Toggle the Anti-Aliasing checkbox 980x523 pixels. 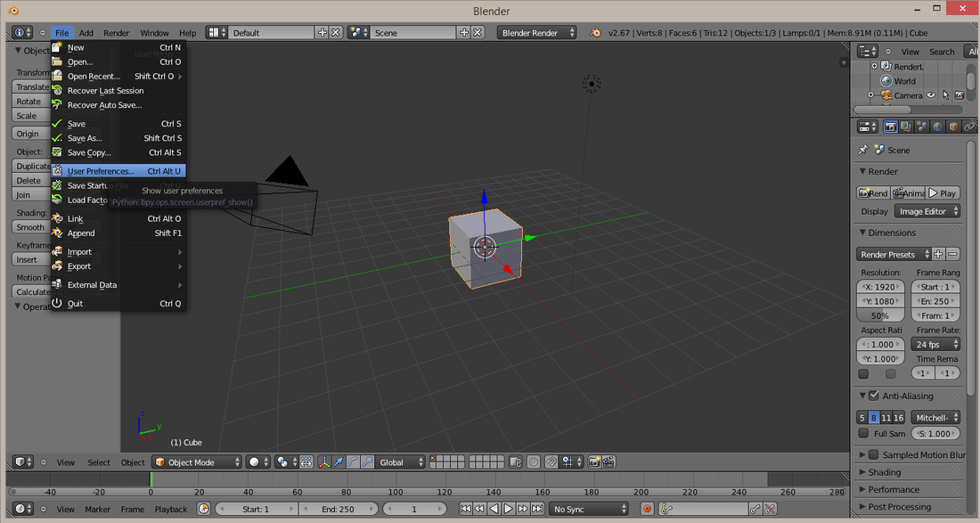coord(874,396)
